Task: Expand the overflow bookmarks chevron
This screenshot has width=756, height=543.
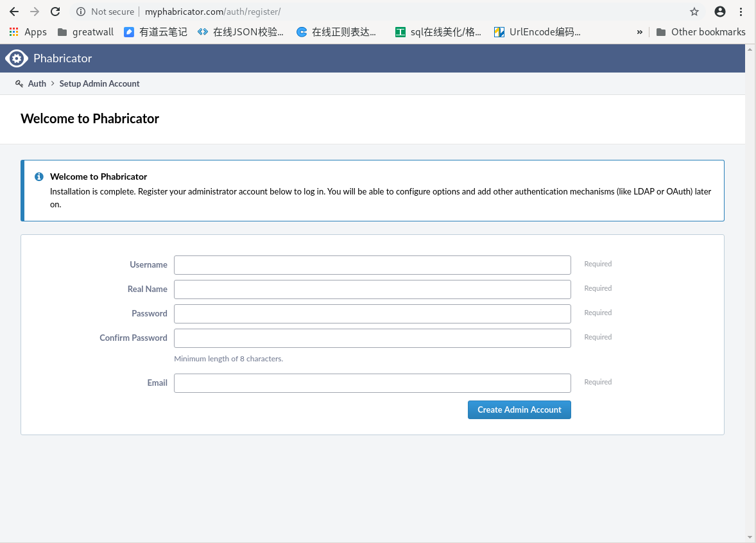Action: point(639,31)
